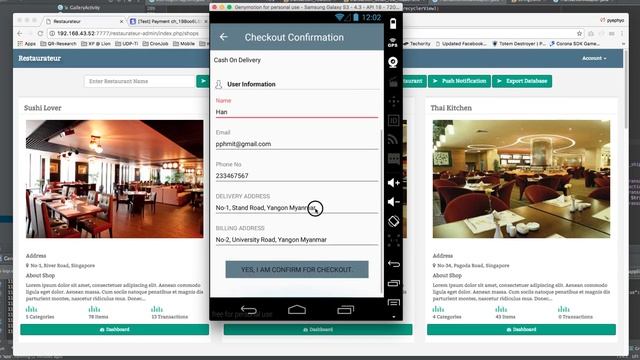The width and height of the screenshot is (640, 360).
Task: Raise emulator volume with volume-up icon
Action: (x=393, y=182)
